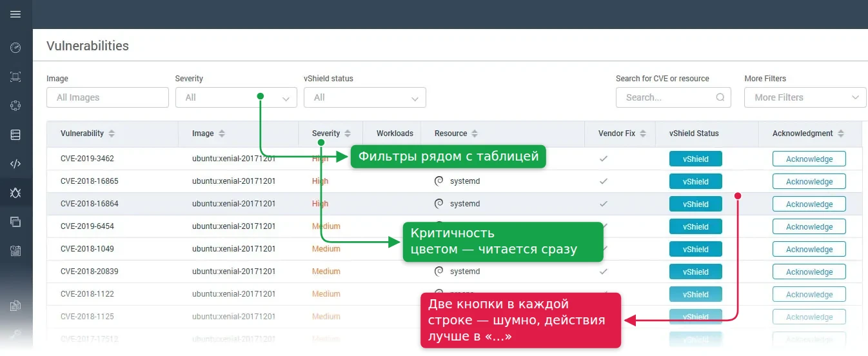This screenshot has width=868, height=356.
Task: Open the code brackets icon in the sidebar
Action: [x=16, y=164]
